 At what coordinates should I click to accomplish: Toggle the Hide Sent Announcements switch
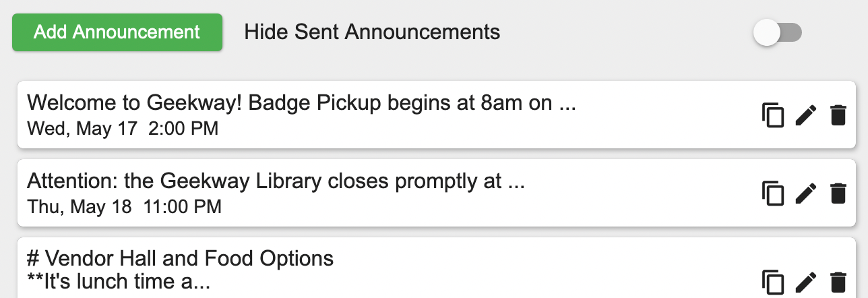[777, 32]
